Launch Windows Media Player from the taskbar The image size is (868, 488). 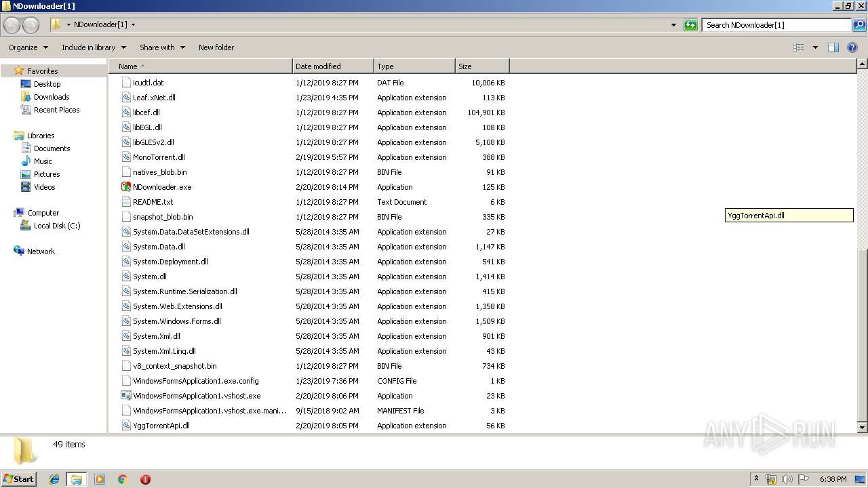point(100,479)
